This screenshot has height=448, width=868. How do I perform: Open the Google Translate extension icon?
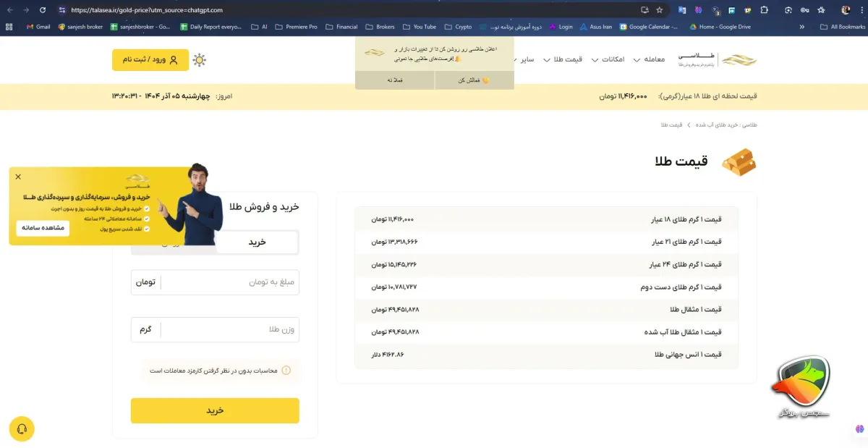click(682, 10)
